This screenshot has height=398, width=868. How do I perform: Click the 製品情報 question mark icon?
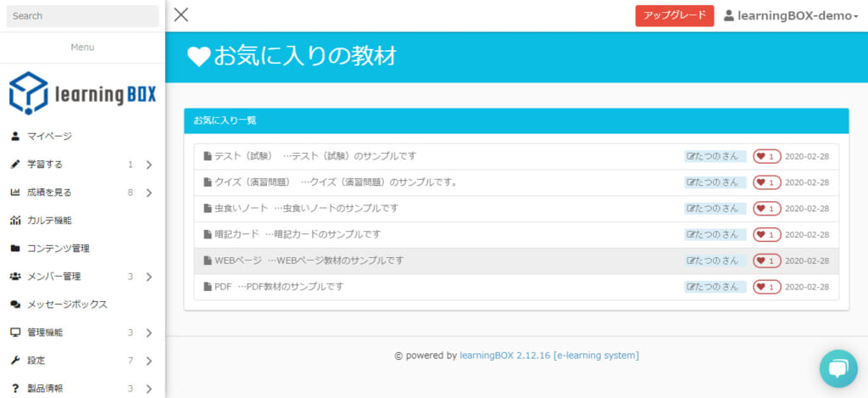coord(15,389)
